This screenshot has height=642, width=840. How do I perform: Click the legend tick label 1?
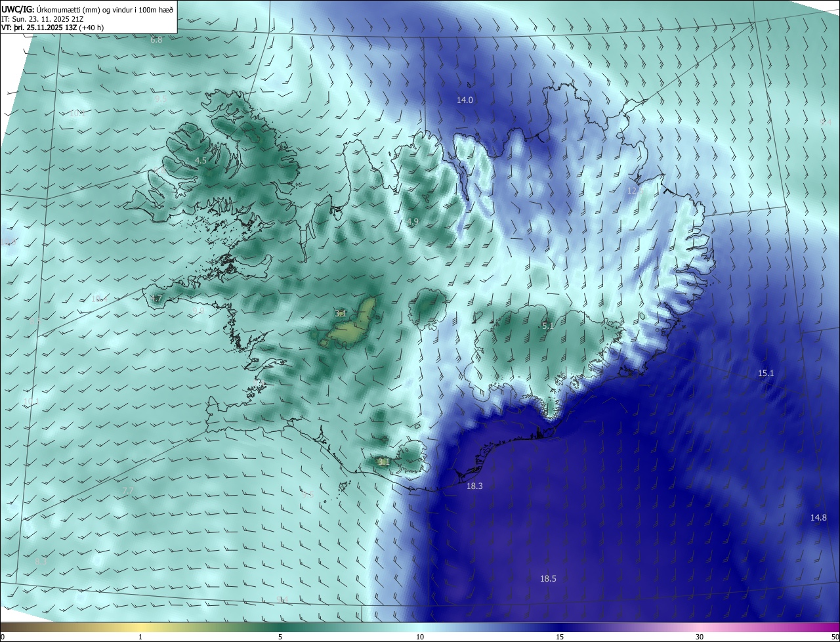pyautogui.click(x=140, y=637)
